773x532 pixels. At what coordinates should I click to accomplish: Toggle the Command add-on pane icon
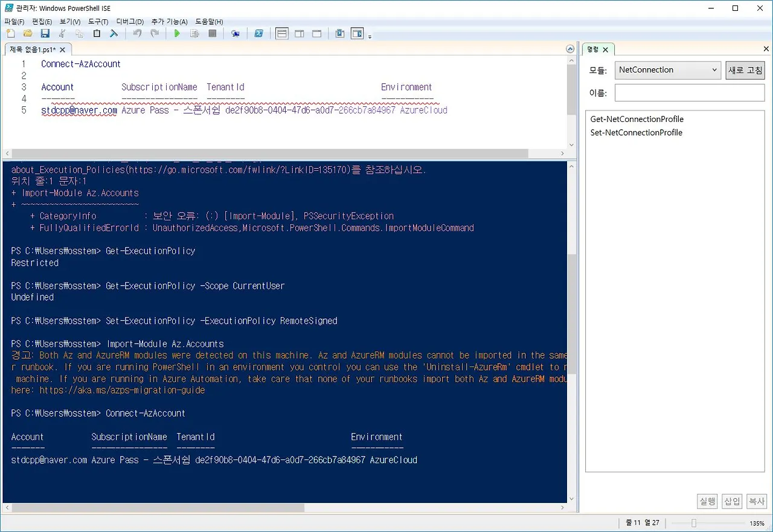pos(358,34)
